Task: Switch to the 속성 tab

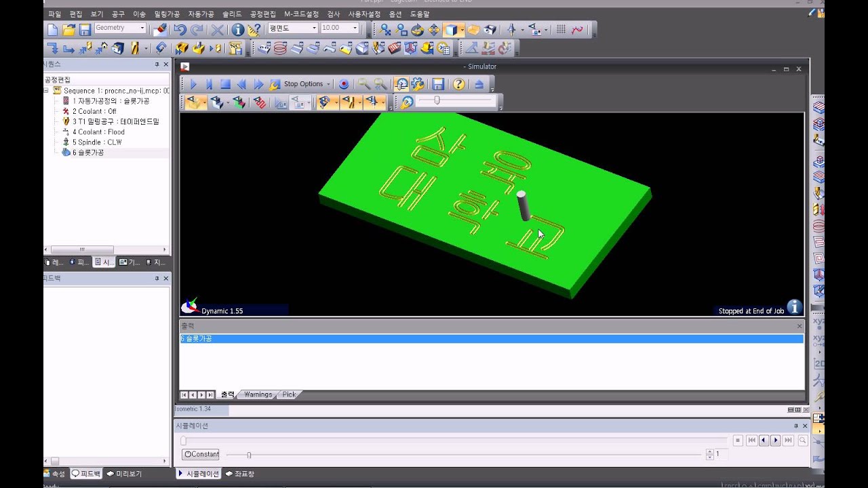Action: [x=54, y=474]
